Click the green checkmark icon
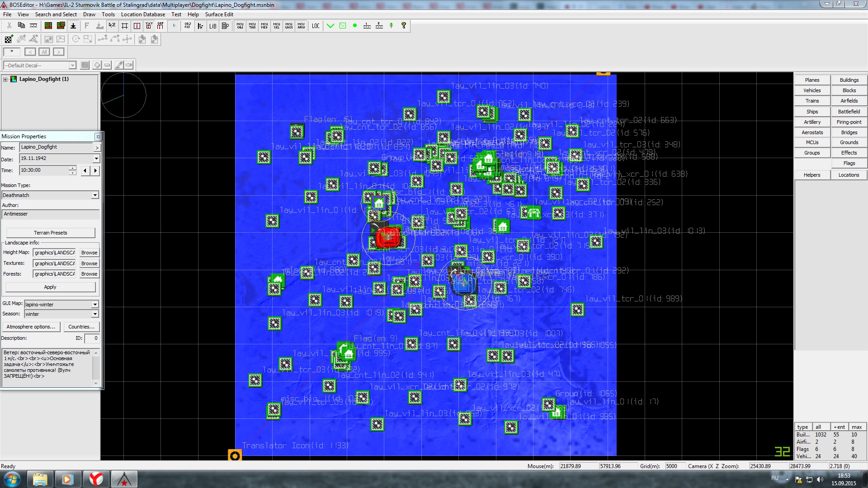The height and width of the screenshot is (488, 868). (330, 26)
